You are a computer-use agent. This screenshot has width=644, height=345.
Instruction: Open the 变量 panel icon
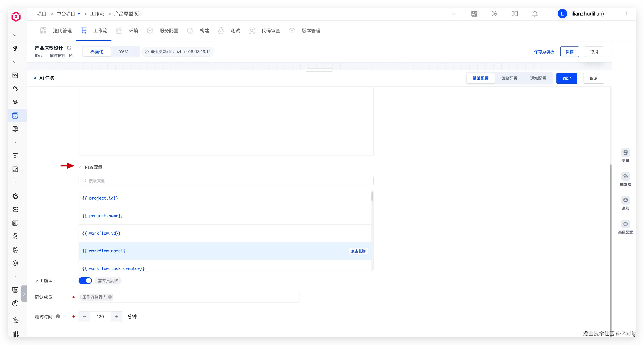625,152
